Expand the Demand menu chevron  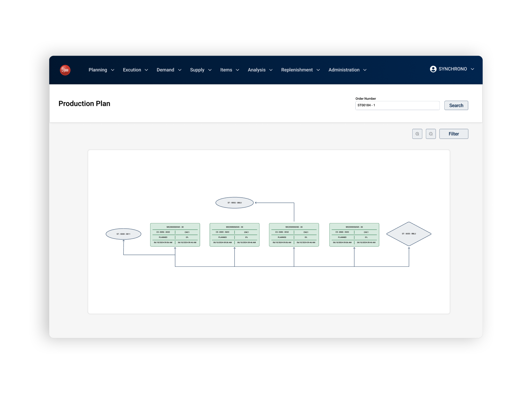pos(180,70)
